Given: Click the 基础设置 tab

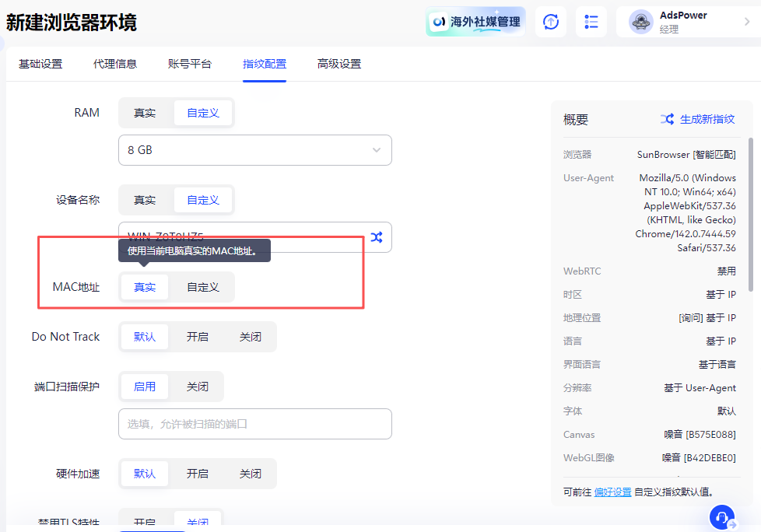Looking at the screenshot, I should pyautogui.click(x=40, y=63).
